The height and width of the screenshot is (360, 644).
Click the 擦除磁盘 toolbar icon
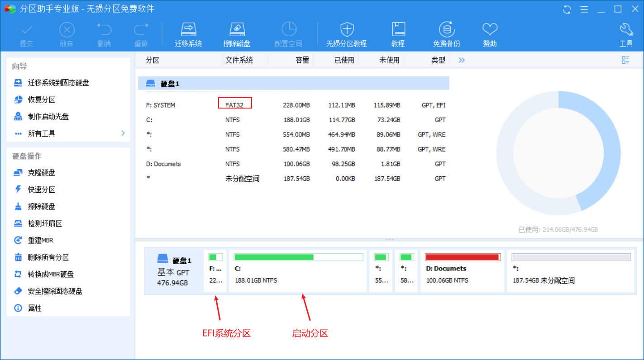point(237,30)
